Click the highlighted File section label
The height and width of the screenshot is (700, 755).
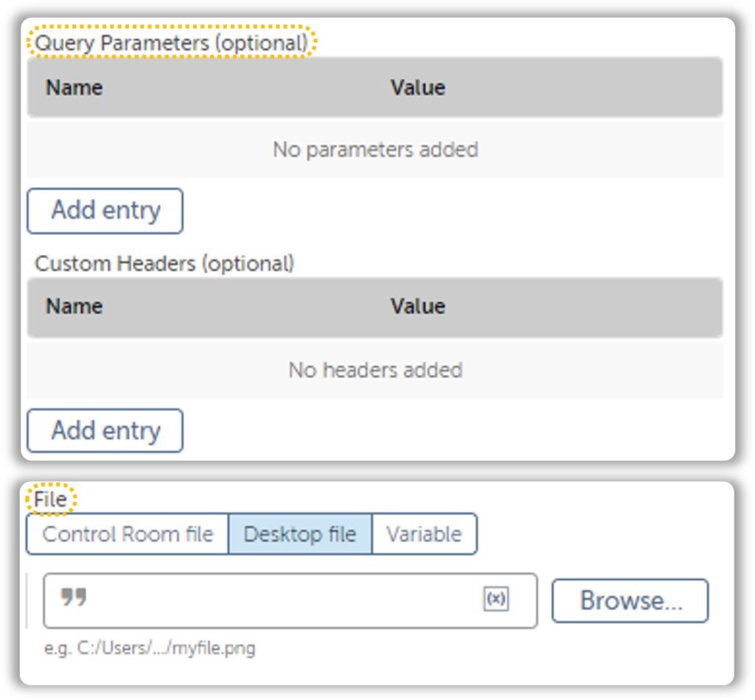[51, 500]
